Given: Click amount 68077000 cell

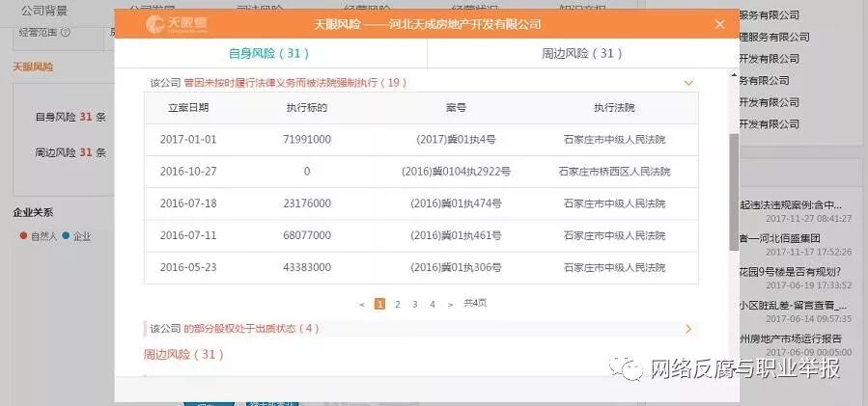Looking at the screenshot, I should point(307,235).
